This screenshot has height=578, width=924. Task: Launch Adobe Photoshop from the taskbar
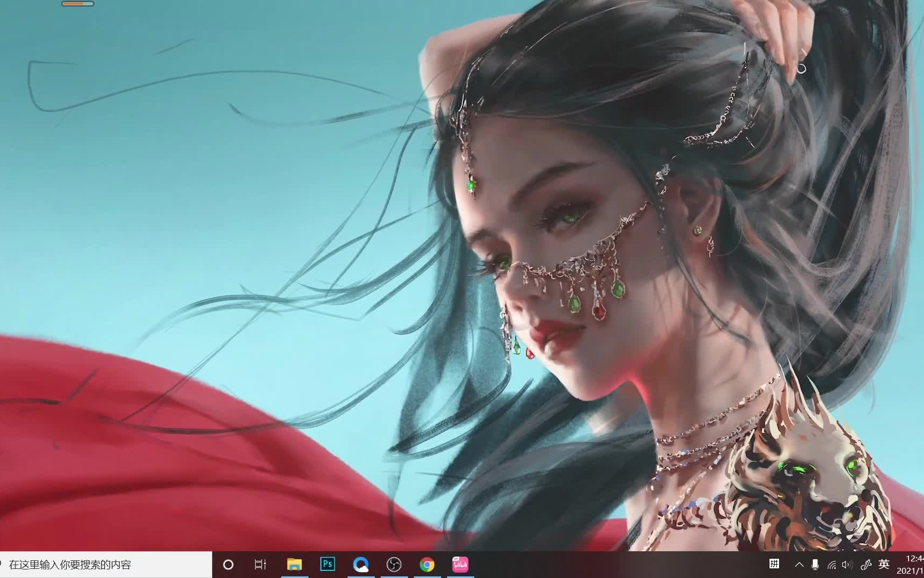point(328,564)
